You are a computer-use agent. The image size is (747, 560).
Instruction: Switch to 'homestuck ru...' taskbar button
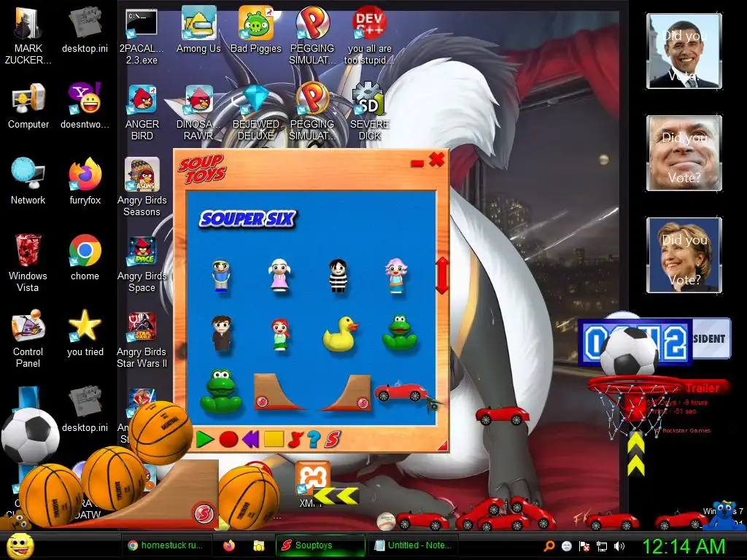(x=166, y=545)
